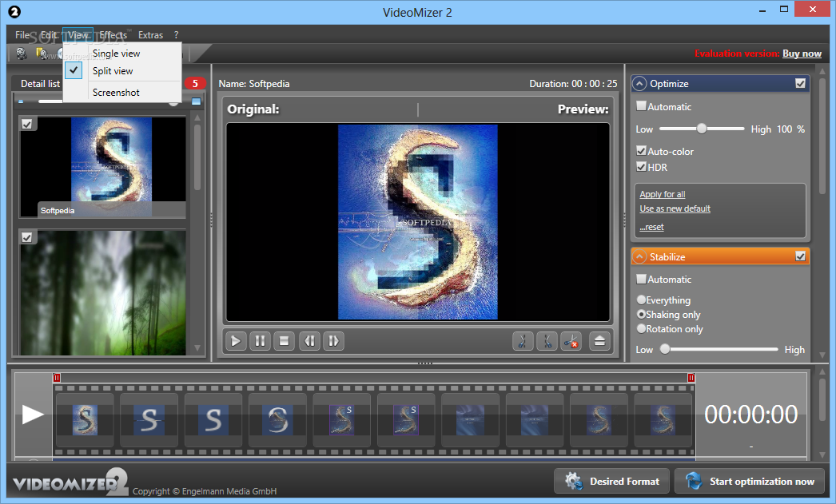Click the Buy now link
The width and height of the screenshot is (836, 504).
[802, 54]
